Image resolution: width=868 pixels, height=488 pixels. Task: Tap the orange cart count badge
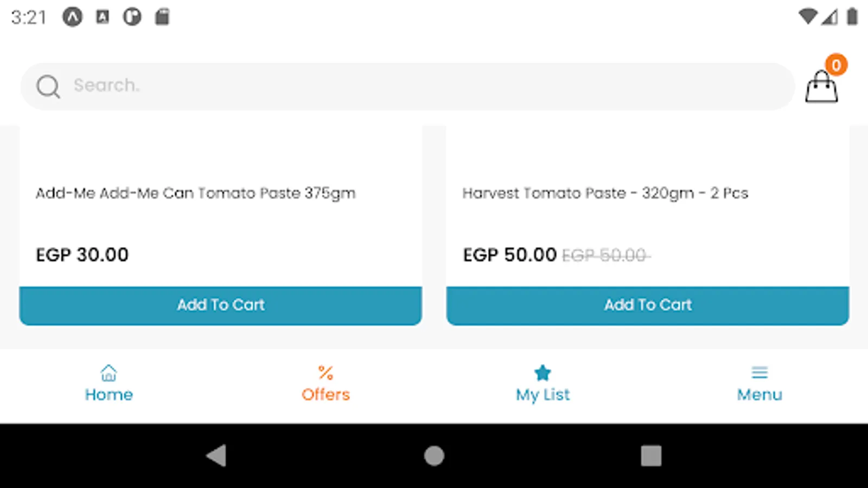point(836,65)
